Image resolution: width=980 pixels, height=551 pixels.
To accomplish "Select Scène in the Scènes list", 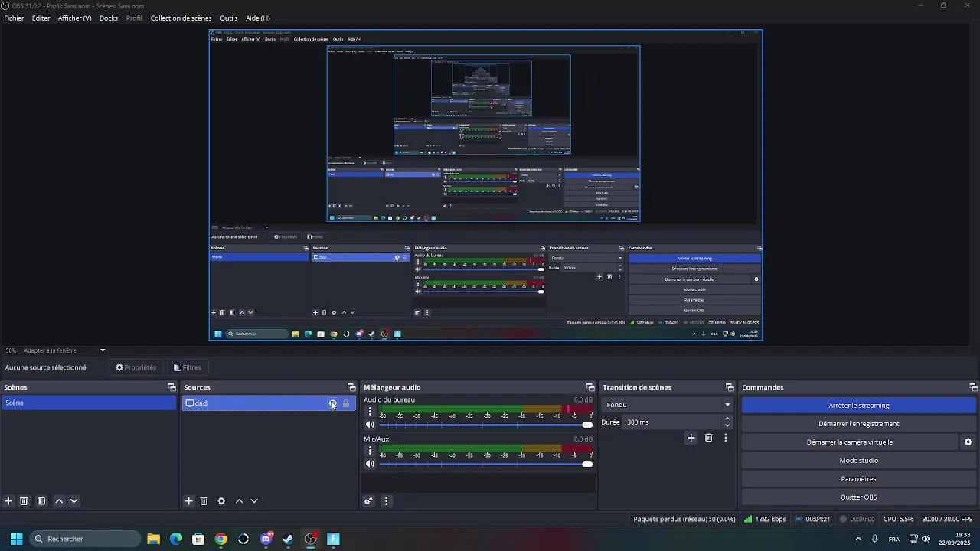I will pyautogui.click(x=89, y=403).
